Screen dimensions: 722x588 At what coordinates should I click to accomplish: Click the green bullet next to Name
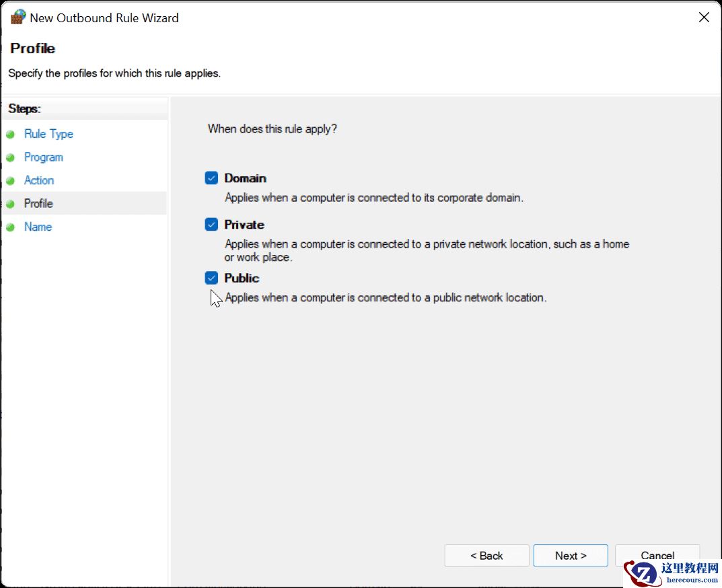pos(11,227)
